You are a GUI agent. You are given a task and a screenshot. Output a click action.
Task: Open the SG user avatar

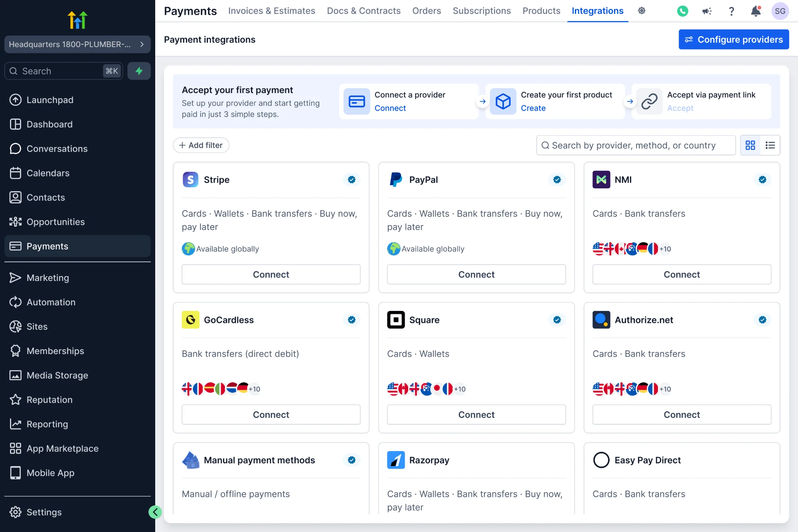[780, 11]
